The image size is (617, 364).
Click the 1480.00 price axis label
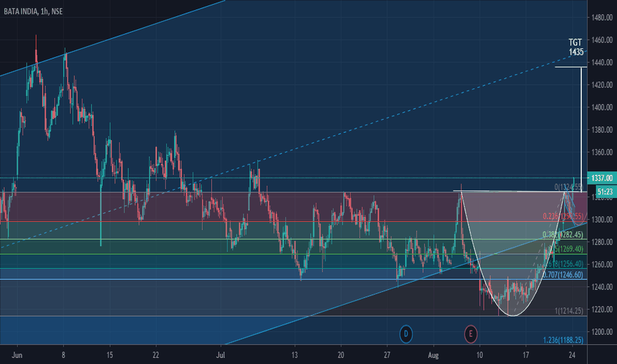602,17
